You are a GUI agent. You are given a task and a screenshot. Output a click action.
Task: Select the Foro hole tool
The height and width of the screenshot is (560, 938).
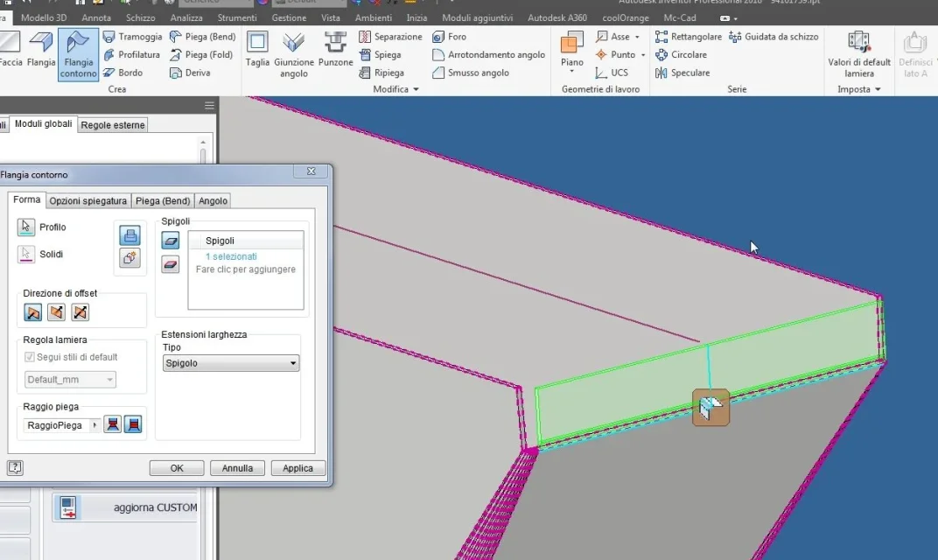coord(449,37)
